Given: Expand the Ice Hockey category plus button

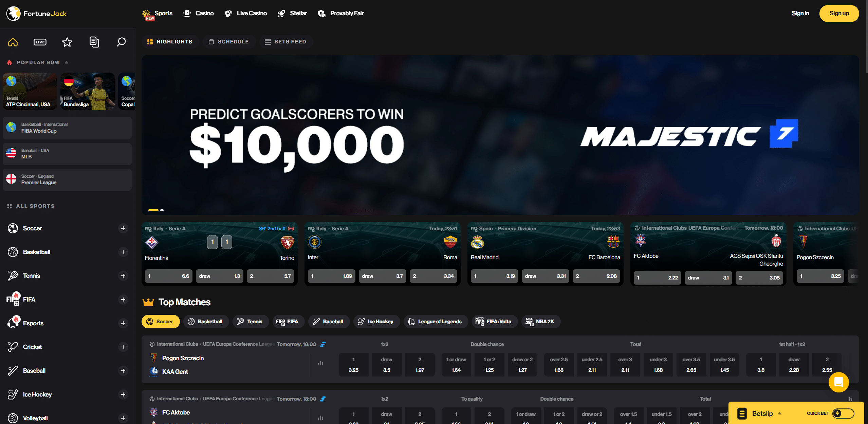Looking at the screenshot, I should tap(123, 394).
